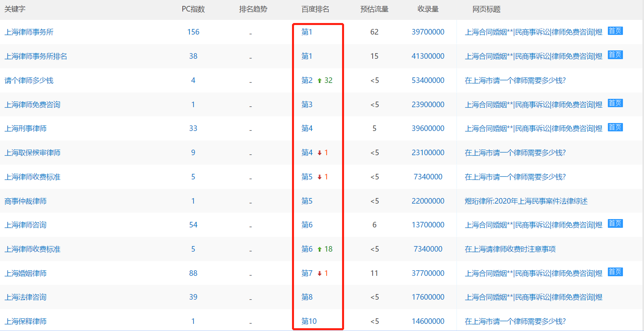
Task: Click the 第10 ranking for 上海保释律师
Action: [309, 321]
